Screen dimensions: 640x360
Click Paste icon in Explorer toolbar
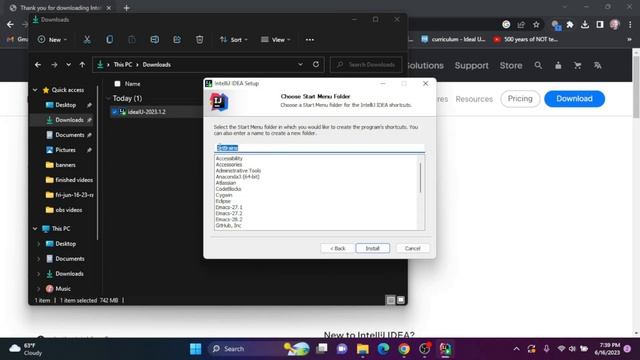(x=132, y=40)
